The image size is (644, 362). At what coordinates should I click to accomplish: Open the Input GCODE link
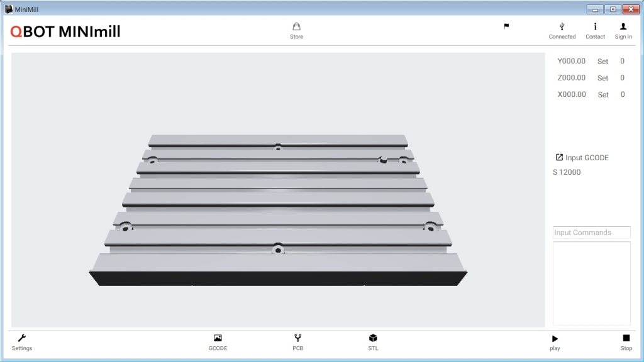[582, 158]
